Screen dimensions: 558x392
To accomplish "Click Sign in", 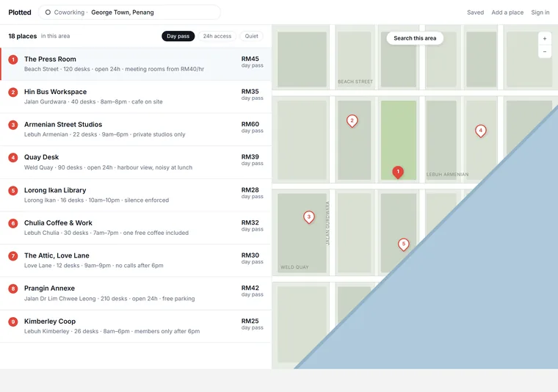I will click(x=540, y=12).
